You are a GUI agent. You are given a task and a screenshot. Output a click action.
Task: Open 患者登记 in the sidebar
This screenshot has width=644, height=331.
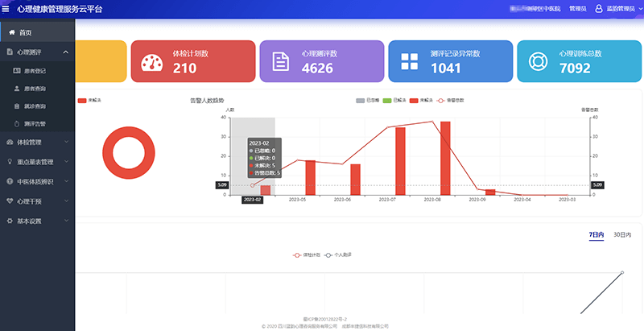coord(35,71)
